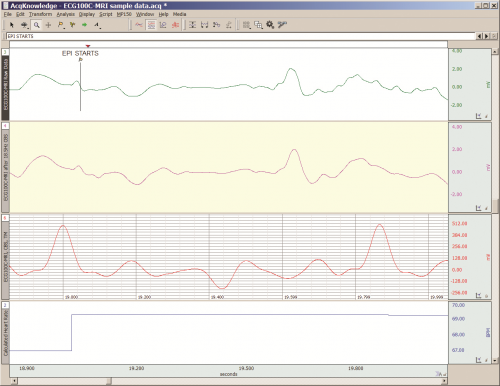The width and height of the screenshot is (500, 386).
Task: Click the 70.00 heart rate scale value
Action: 458,305
